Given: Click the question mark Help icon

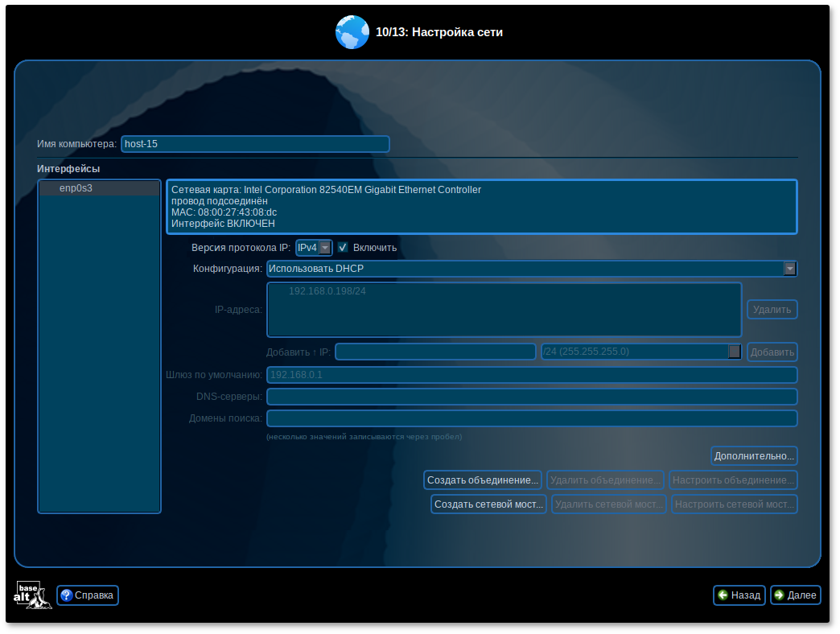Looking at the screenshot, I should (x=67, y=595).
